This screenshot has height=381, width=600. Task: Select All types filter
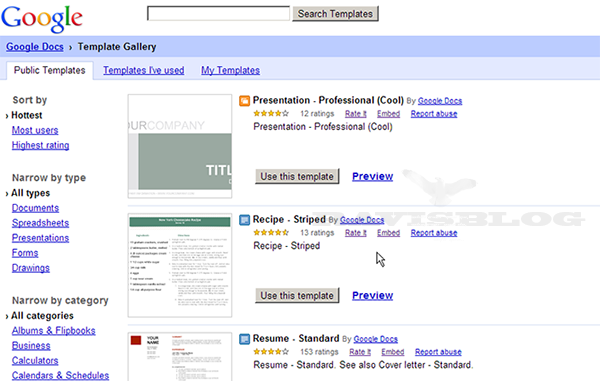tap(31, 193)
